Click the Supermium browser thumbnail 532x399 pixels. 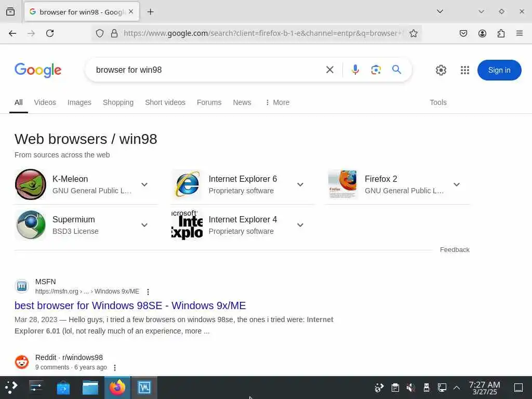31,225
